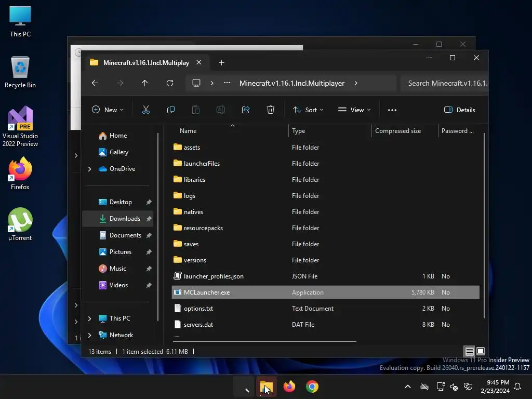Open the Sort dropdown menu
Screen dimensions: 532x399
coord(308,110)
